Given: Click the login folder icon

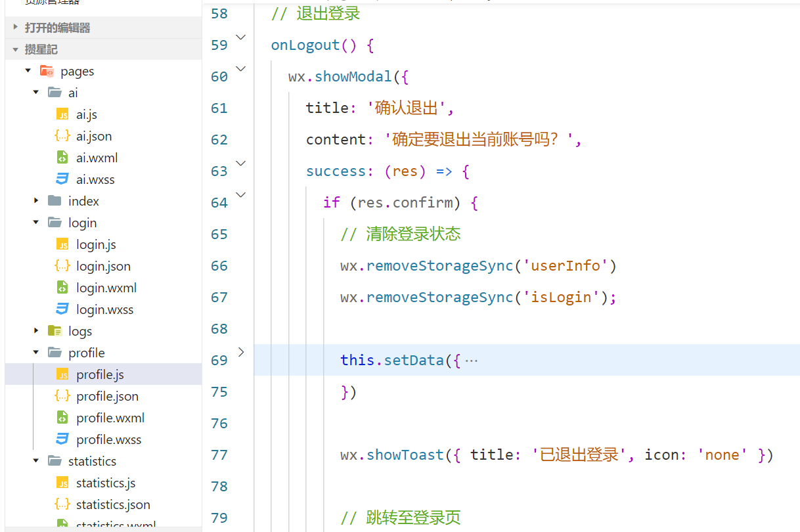Looking at the screenshot, I should click(x=55, y=223).
